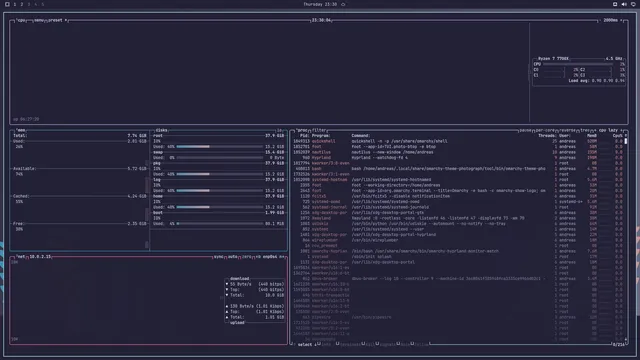This screenshot has height=360, width=640.
Task: Select the bash process row
Action: pos(458,169)
